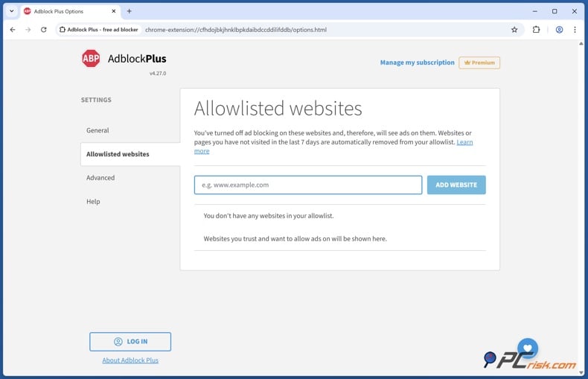Focus the website URL input field

(x=308, y=185)
